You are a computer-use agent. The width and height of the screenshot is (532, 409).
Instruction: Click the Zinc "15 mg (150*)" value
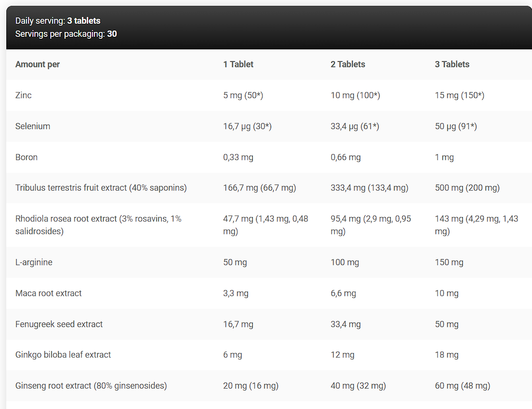click(459, 95)
